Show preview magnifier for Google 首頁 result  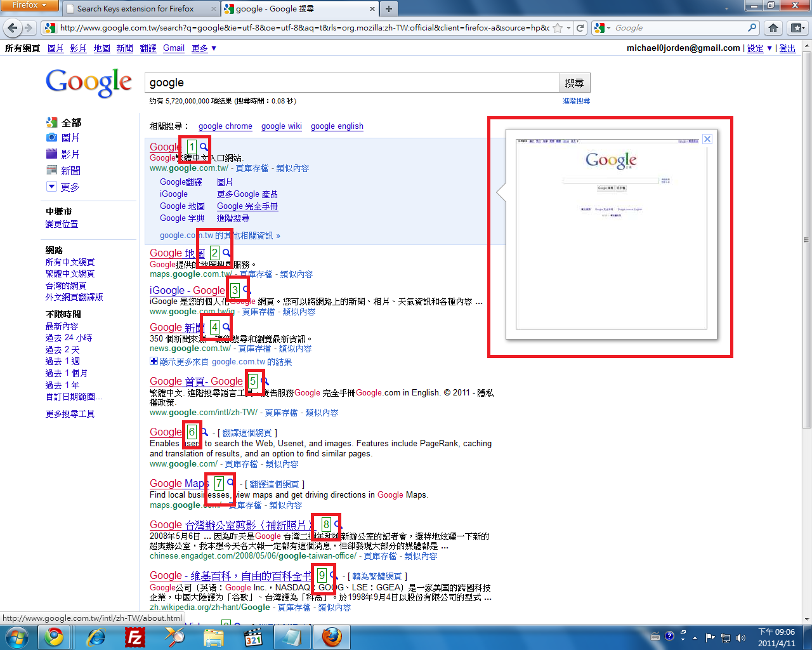[x=265, y=381]
